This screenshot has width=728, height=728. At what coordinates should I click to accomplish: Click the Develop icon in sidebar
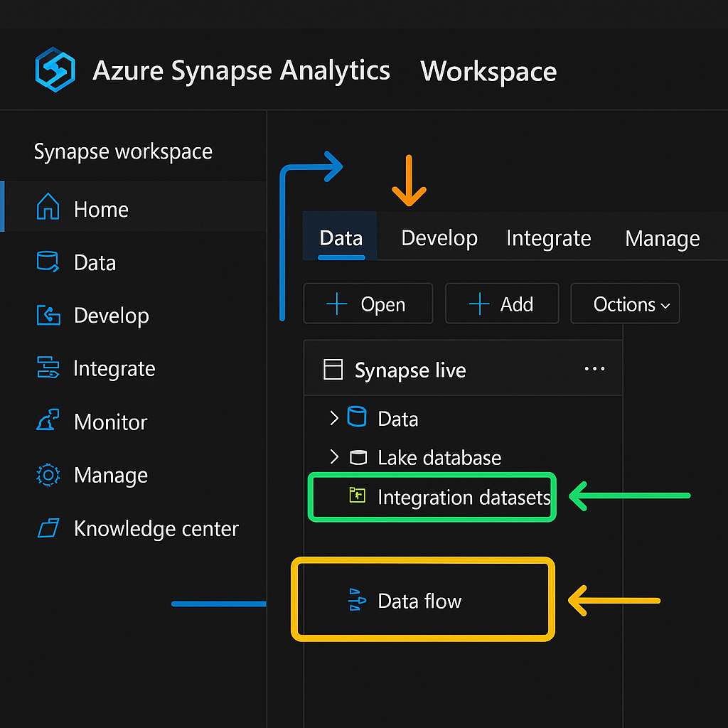pyautogui.click(x=48, y=315)
